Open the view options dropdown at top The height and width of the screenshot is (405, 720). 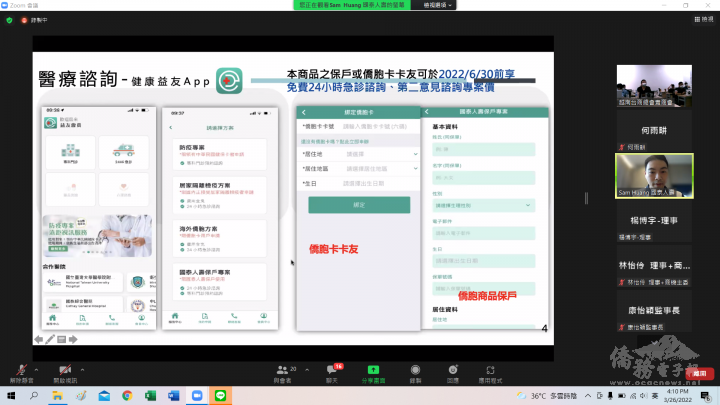(437, 5)
